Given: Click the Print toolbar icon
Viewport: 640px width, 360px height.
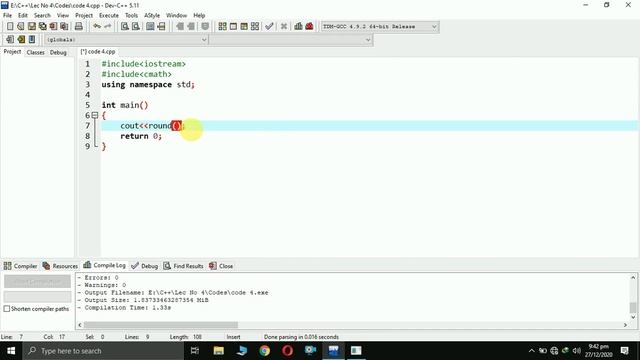Looking at the screenshot, I should click(x=78, y=27).
